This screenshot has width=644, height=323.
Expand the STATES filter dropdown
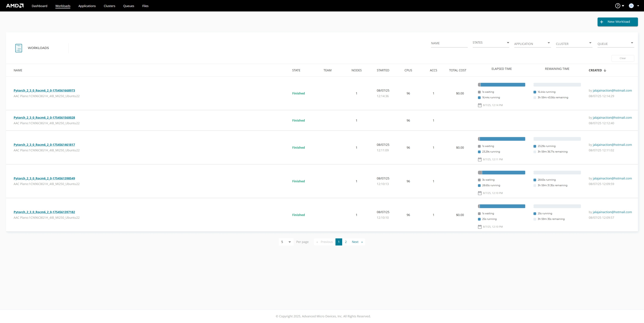click(x=491, y=43)
